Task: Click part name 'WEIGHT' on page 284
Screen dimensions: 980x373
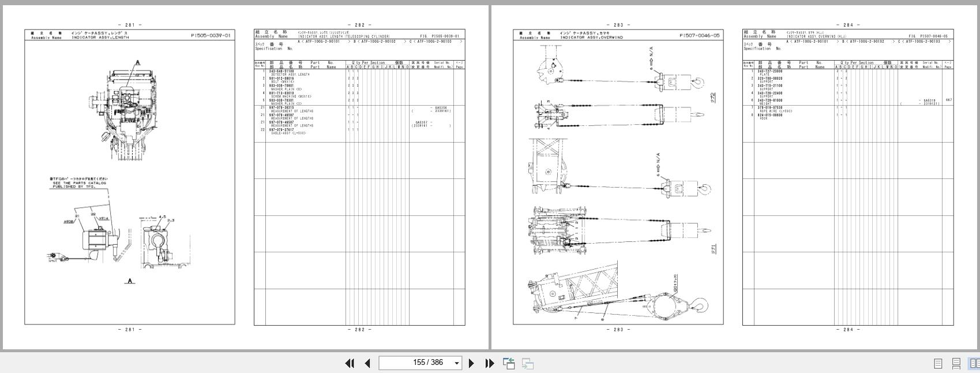Action: 765,104
